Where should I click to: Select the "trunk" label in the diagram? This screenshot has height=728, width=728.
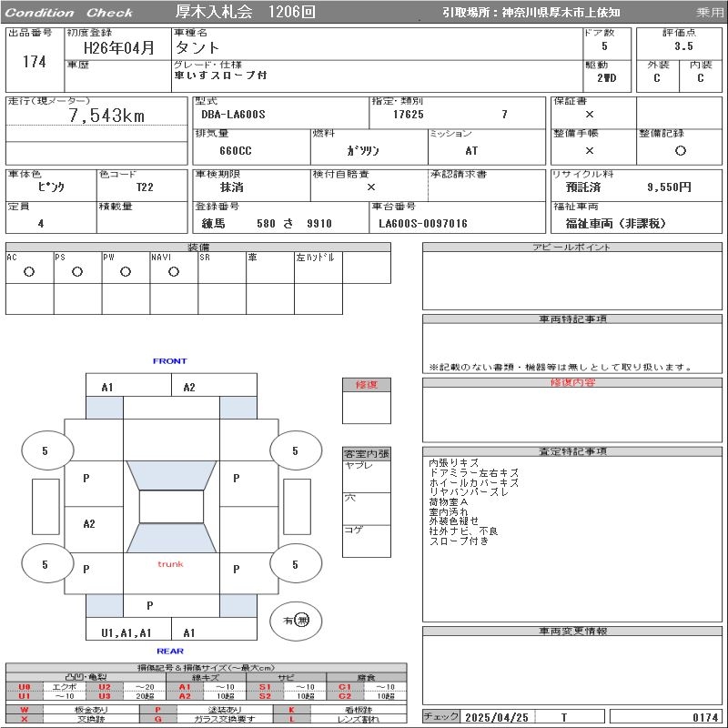[170, 564]
